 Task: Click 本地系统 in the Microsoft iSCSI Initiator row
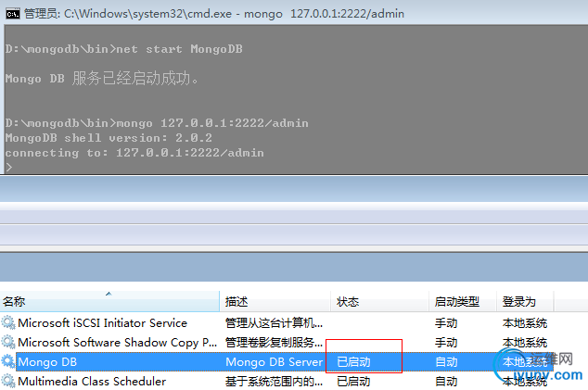[x=525, y=323]
